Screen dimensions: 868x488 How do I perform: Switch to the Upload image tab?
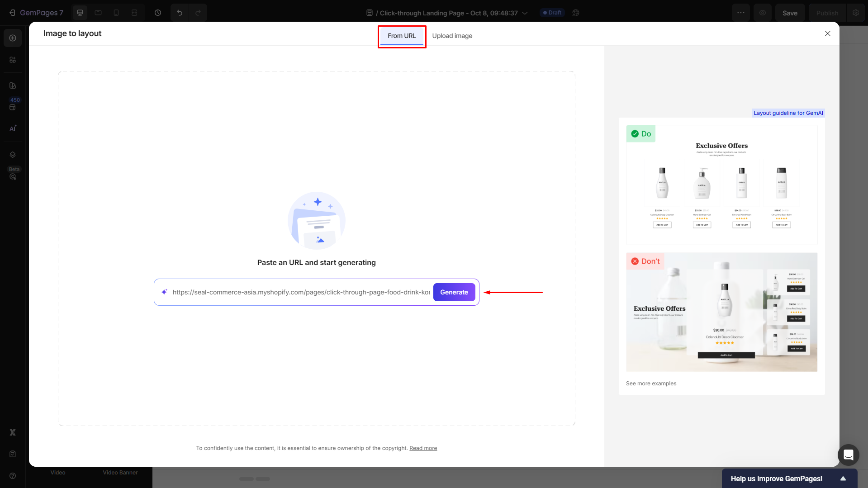[452, 36]
